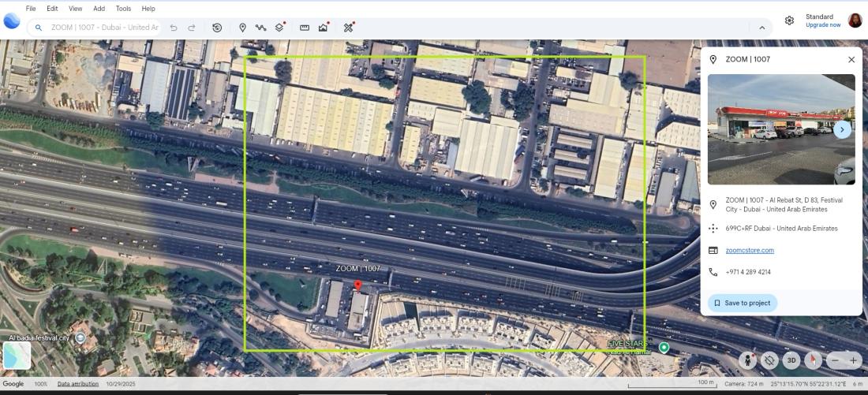
Task: Click the zoom in plus button
Action: point(853,360)
